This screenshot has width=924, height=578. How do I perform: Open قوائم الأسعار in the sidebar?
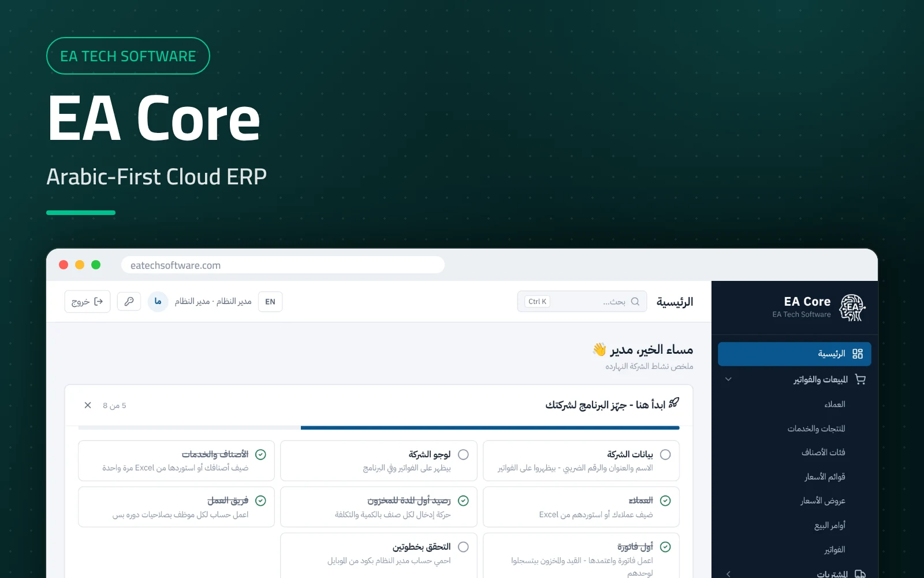click(825, 476)
